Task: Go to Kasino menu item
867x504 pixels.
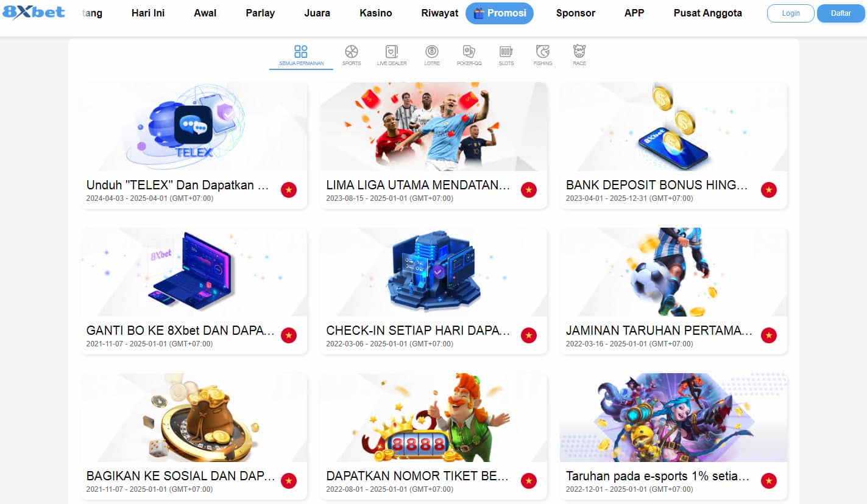Action: 376,13
